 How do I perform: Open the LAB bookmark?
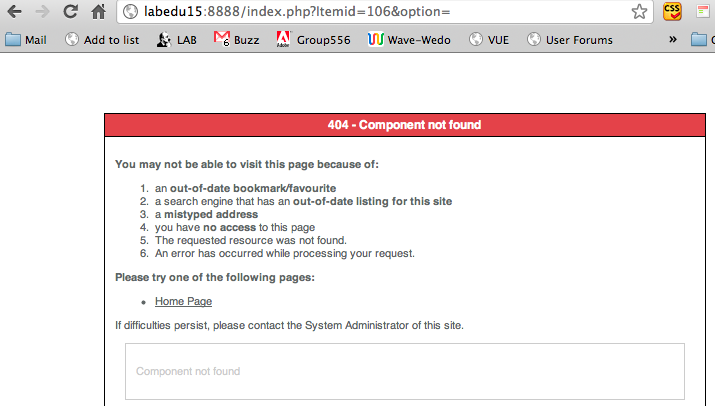point(176,40)
